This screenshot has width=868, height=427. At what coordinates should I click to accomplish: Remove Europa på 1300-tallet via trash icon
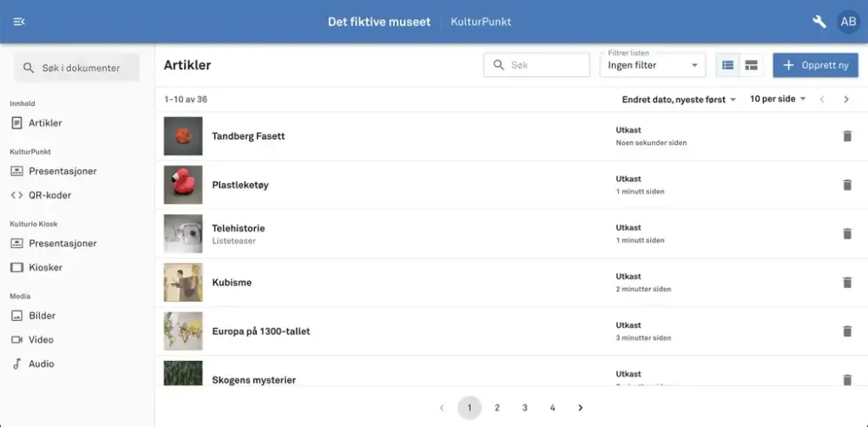pos(847,331)
